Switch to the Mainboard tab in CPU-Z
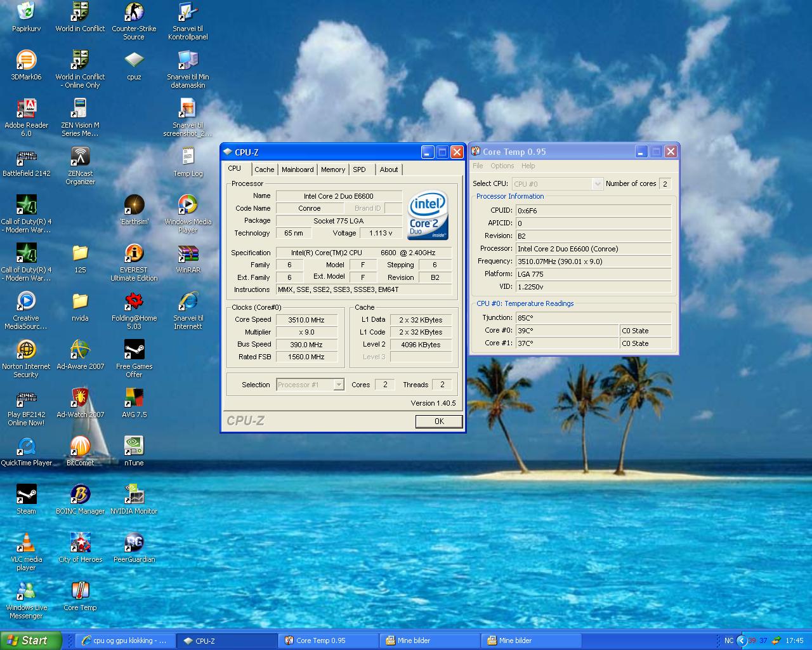This screenshot has width=812, height=650. tap(298, 169)
